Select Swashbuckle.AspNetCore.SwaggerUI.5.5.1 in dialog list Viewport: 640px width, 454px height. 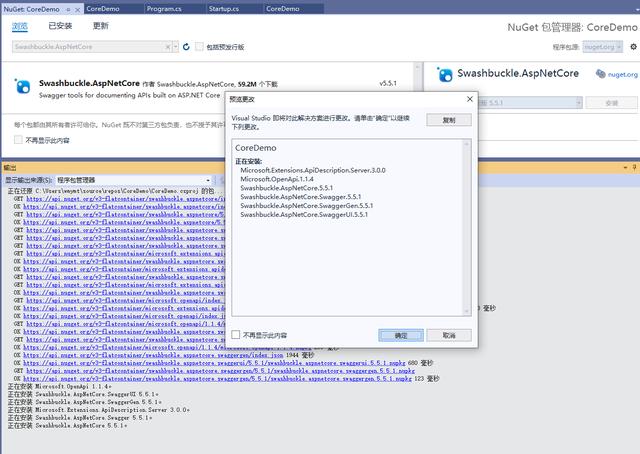point(304,214)
